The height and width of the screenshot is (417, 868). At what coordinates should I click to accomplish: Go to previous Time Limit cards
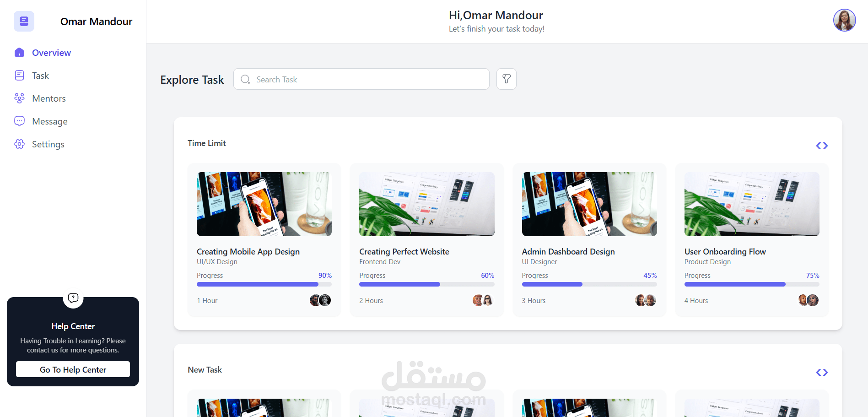tap(819, 146)
